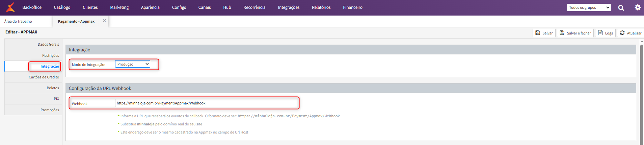Open the Canais menu

pyautogui.click(x=205, y=7)
